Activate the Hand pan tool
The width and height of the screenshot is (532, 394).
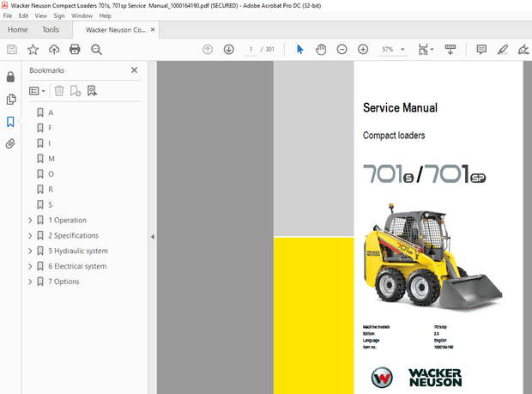321,50
